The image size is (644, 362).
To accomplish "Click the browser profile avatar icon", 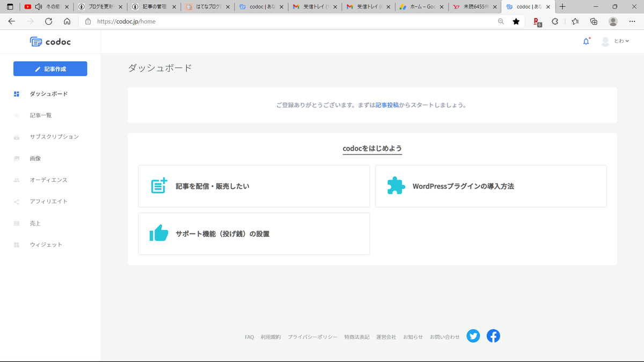I will point(613,21).
